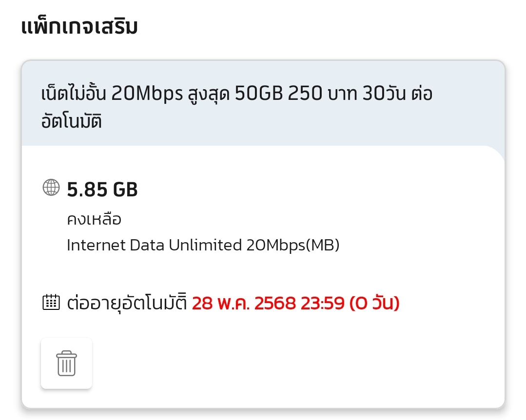Click 50GB in the package title
Viewport: 526px width, 420px height.
click(259, 93)
